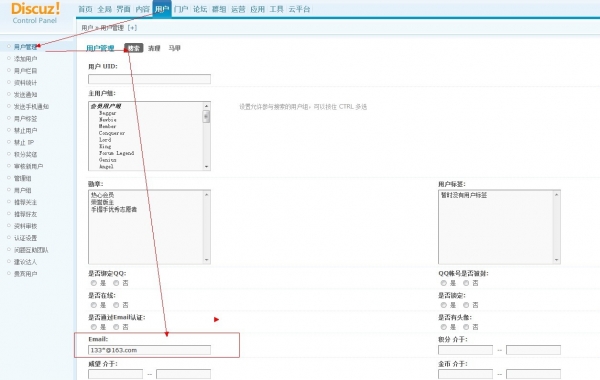Viewport: 600px width, 380px height.
Task: Open 推荐关注 in the left sidebar
Action: click(25, 202)
